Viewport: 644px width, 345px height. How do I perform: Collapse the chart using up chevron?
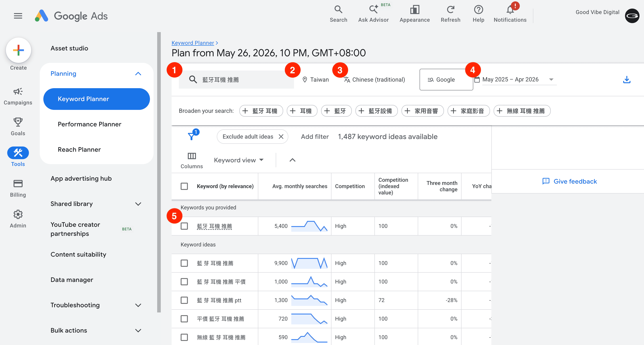[292, 160]
